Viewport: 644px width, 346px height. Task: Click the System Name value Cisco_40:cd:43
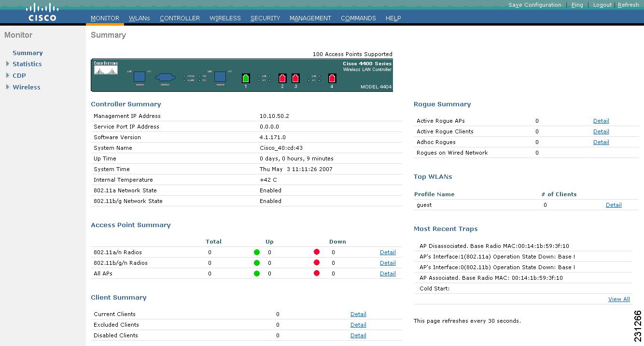[281, 148]
